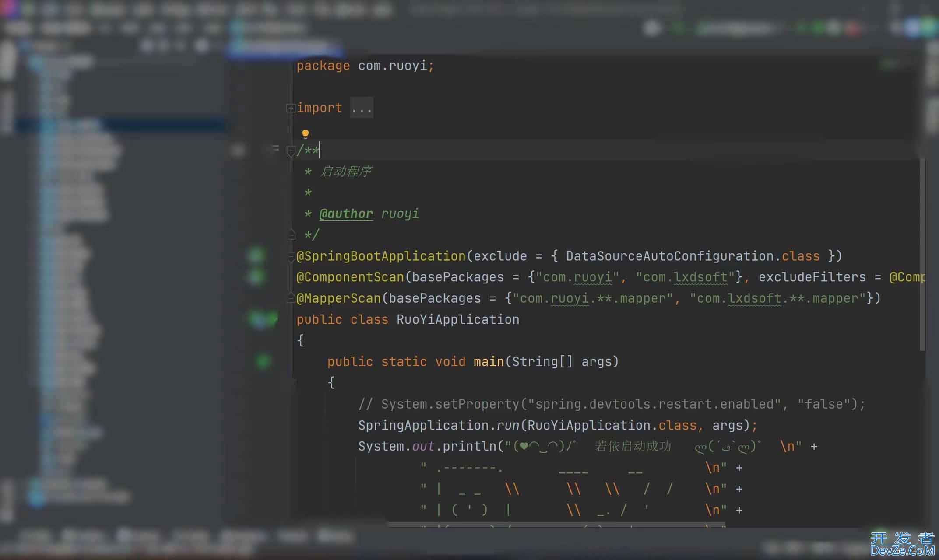This screenshot has width=939, height=560.
Task: Toggle the fold marker beside @MapperScan
Action: 291,299
